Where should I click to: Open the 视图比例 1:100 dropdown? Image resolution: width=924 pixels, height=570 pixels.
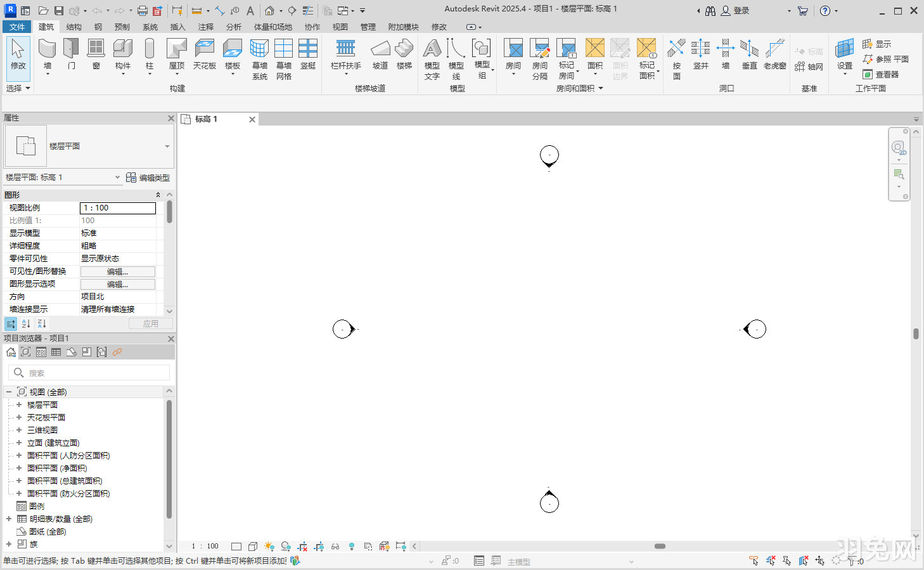[117, 208]
